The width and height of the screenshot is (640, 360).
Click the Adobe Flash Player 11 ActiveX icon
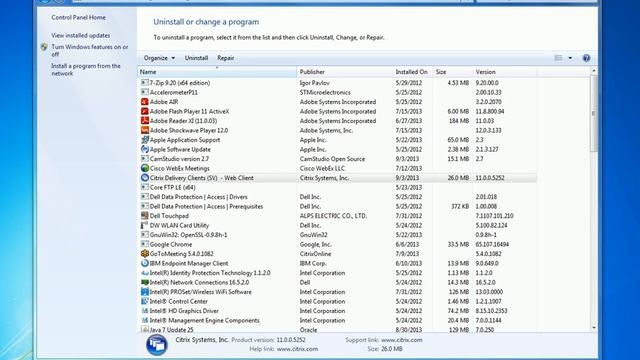coord(144,111)
